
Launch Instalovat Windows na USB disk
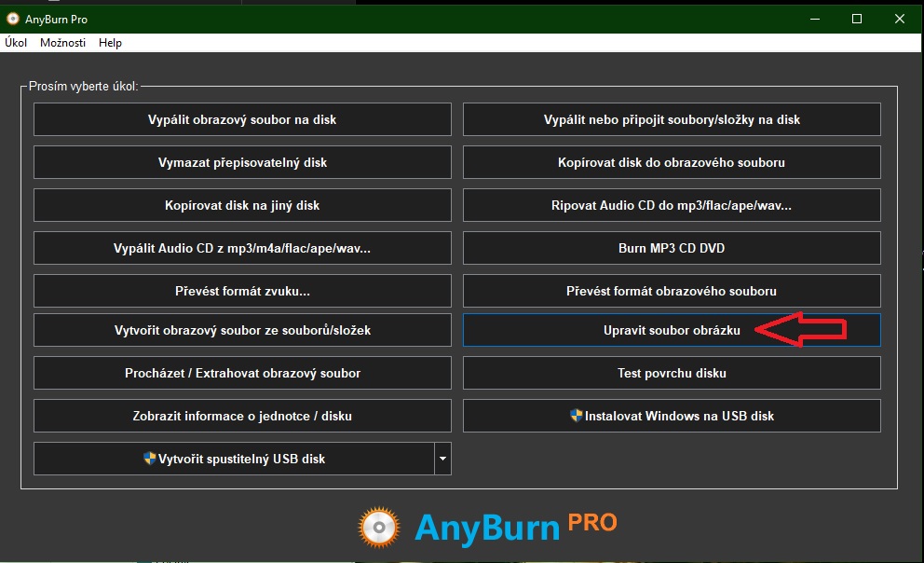pos(671,416)
